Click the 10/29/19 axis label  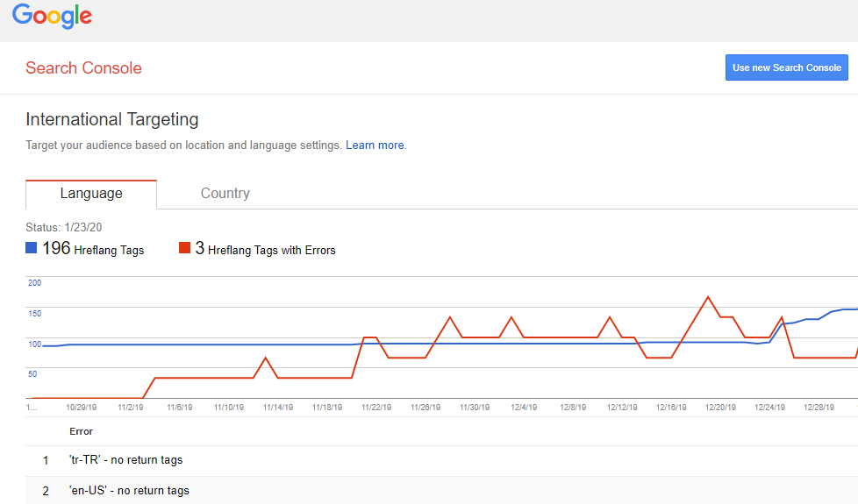81,408
